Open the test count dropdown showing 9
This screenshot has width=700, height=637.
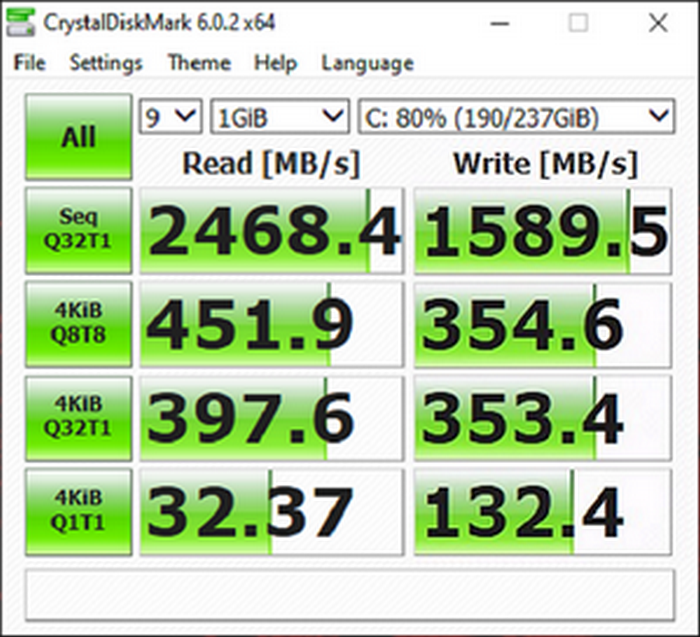click(171, 117)
